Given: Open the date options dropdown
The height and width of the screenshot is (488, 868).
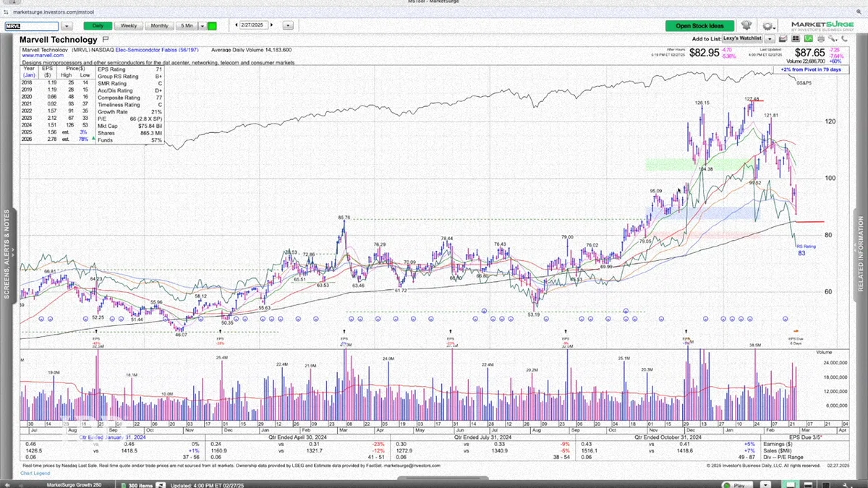Looking at the screenshot, I should [288, 25].
